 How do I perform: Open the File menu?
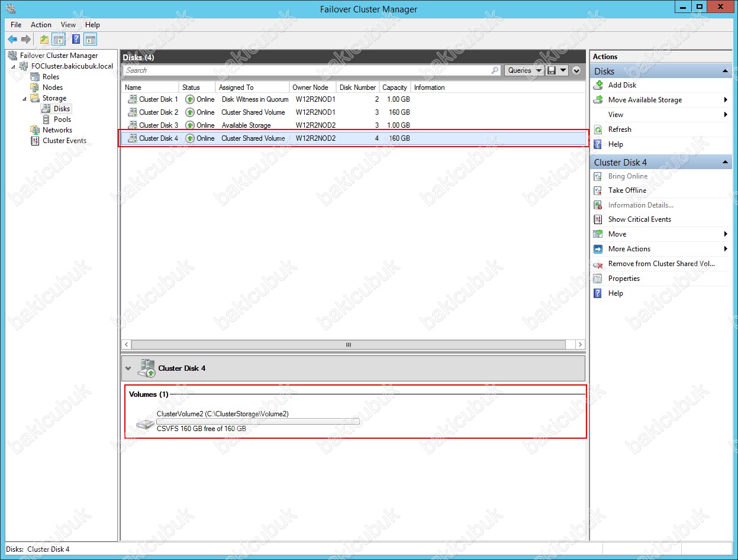coord(16,25)
